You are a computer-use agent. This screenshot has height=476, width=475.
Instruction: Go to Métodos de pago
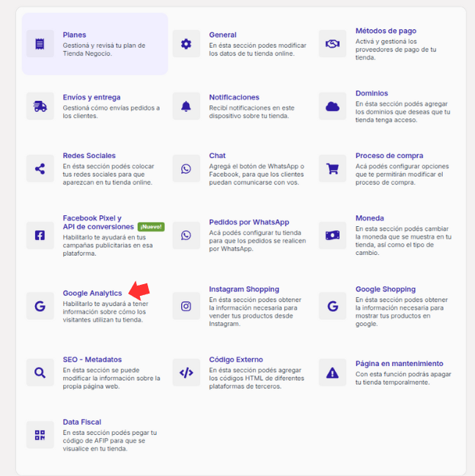coord(386,31)
